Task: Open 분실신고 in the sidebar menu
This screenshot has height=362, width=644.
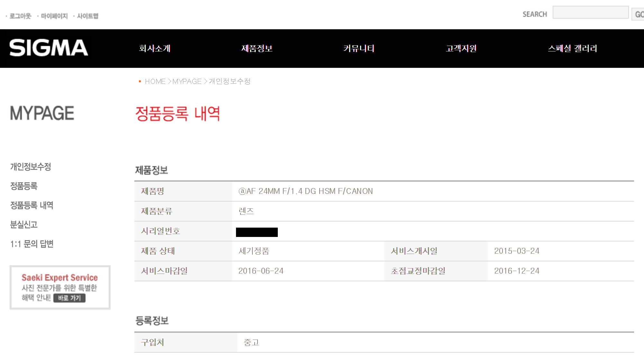Action: point(24,224)
